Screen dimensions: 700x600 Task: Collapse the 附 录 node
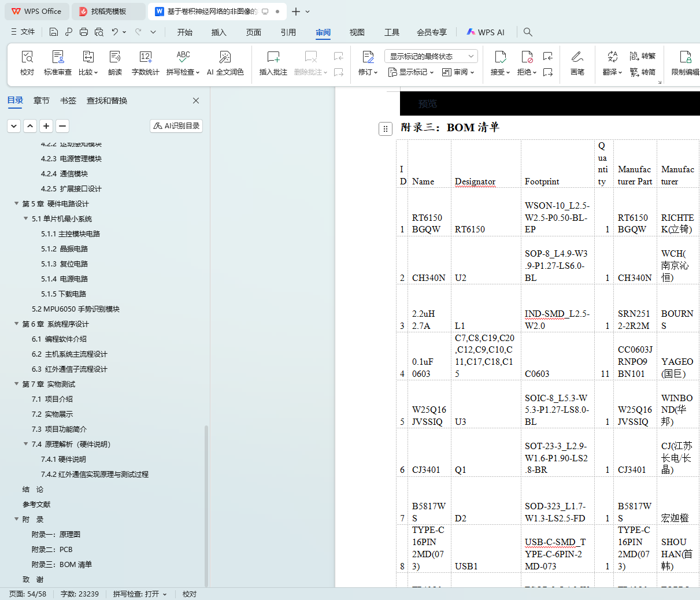tap(16, 519)
